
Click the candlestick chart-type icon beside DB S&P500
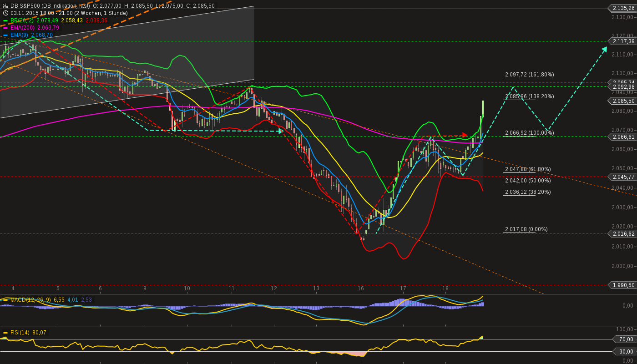click(5, 6)
